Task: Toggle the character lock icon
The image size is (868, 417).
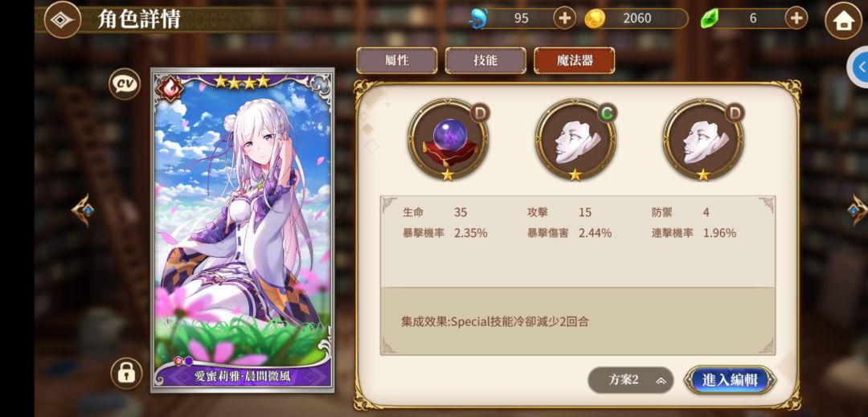Action: [126, 374]
